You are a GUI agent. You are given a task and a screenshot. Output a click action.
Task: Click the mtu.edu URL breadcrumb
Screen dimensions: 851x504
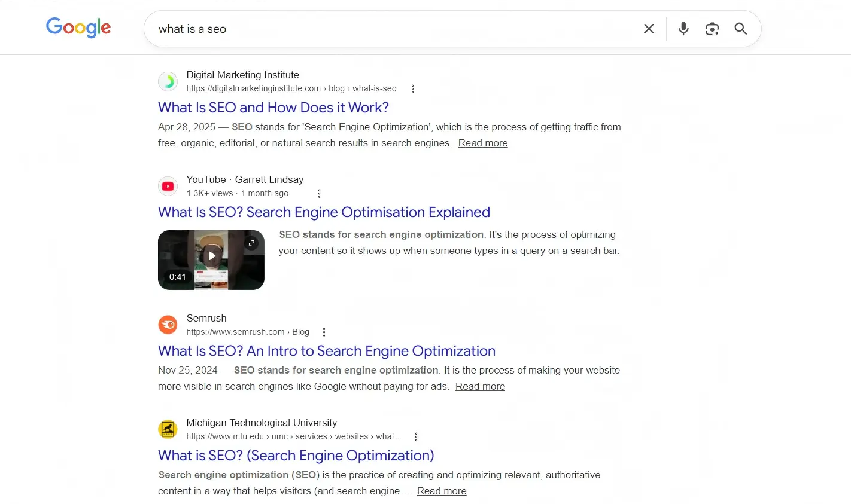click(x=294, y=436)
